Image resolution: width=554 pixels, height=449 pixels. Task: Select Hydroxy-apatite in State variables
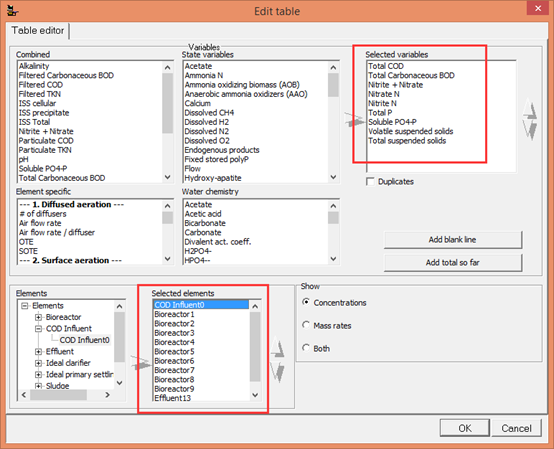coord(213,178)
